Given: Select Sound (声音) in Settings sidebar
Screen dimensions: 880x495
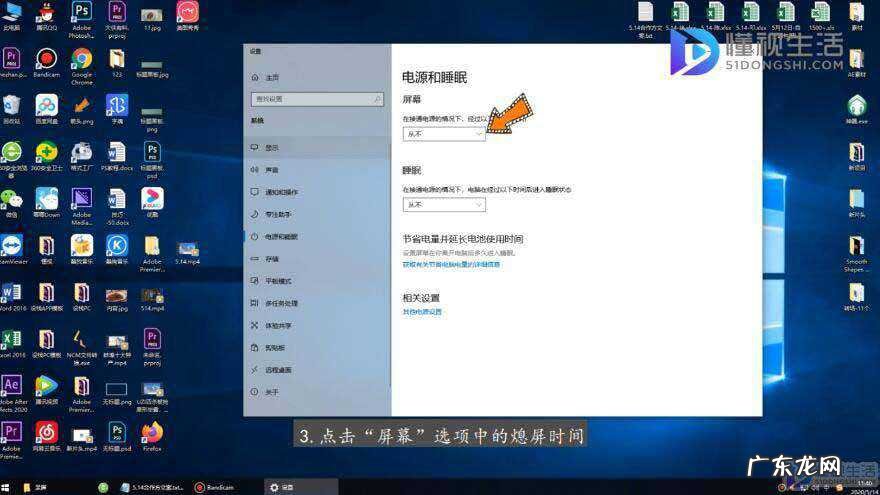Looking at the screenshot, I should [317, 169].
